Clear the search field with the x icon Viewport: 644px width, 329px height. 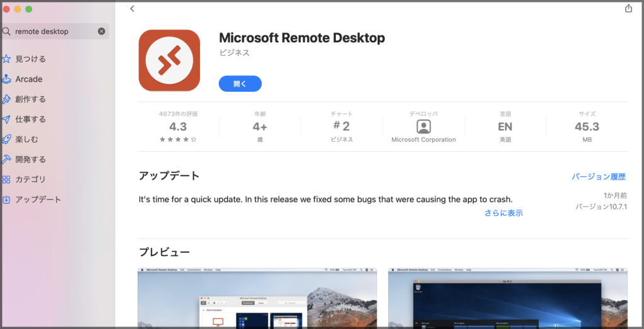[x=101, y=31]
